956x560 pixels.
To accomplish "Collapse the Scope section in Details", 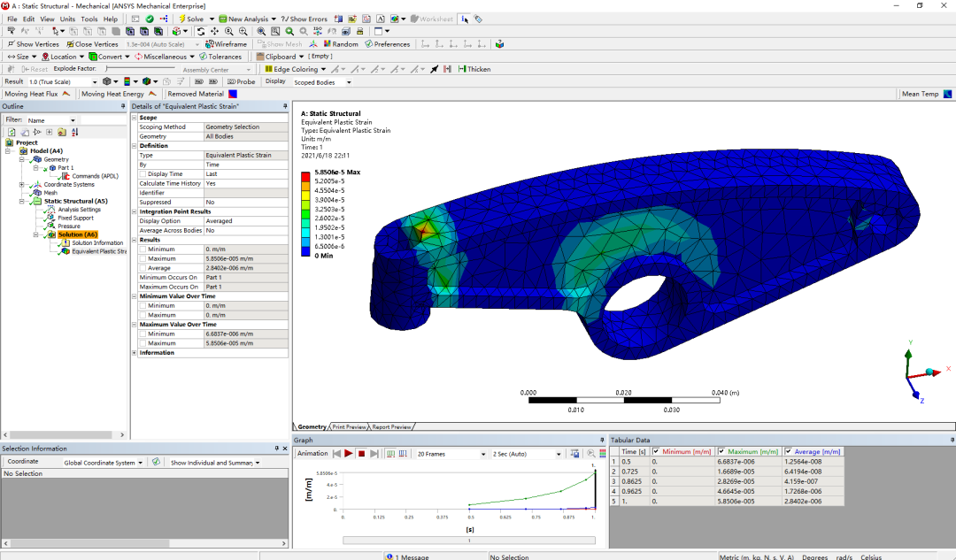I will pyautogui.click(x=135, y=118).
